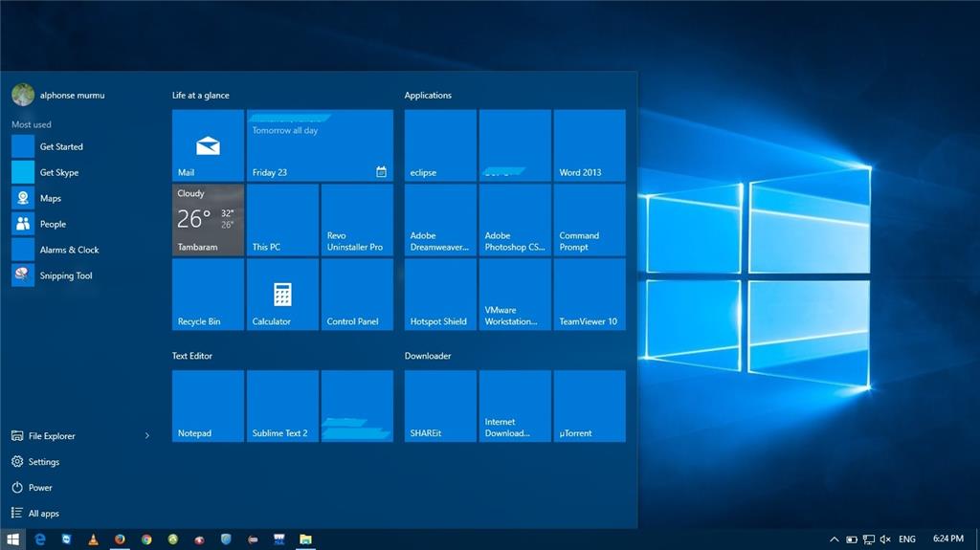Open the Mail tile
This screenshot has width=980, height=550.
pyautogui.click(x=208, y=145)
